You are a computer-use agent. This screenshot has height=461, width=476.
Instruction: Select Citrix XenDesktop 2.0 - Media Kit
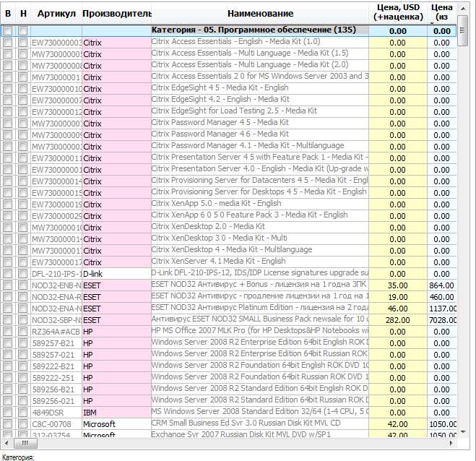pyautogui.click(x=208, y=227)
